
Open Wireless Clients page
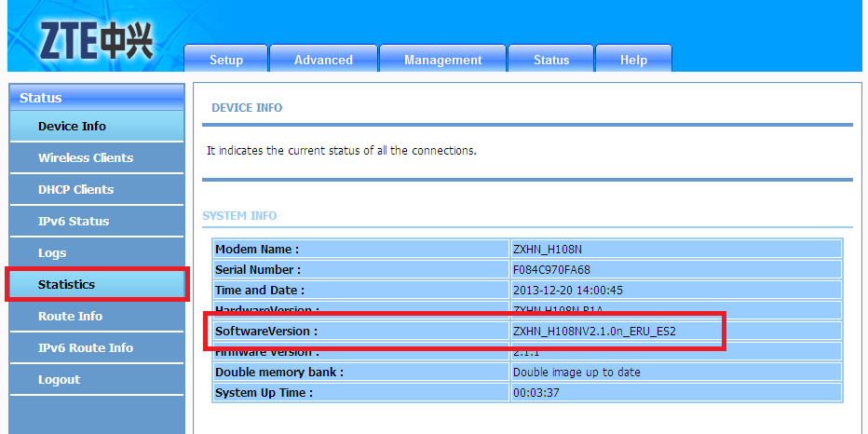click(x=97, y=157)
